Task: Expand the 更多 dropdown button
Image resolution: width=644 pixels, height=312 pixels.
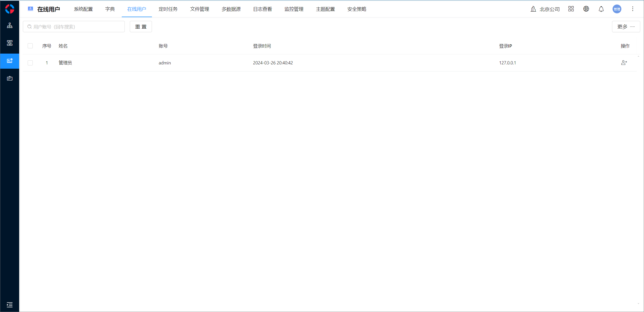Action: (626, 27)
